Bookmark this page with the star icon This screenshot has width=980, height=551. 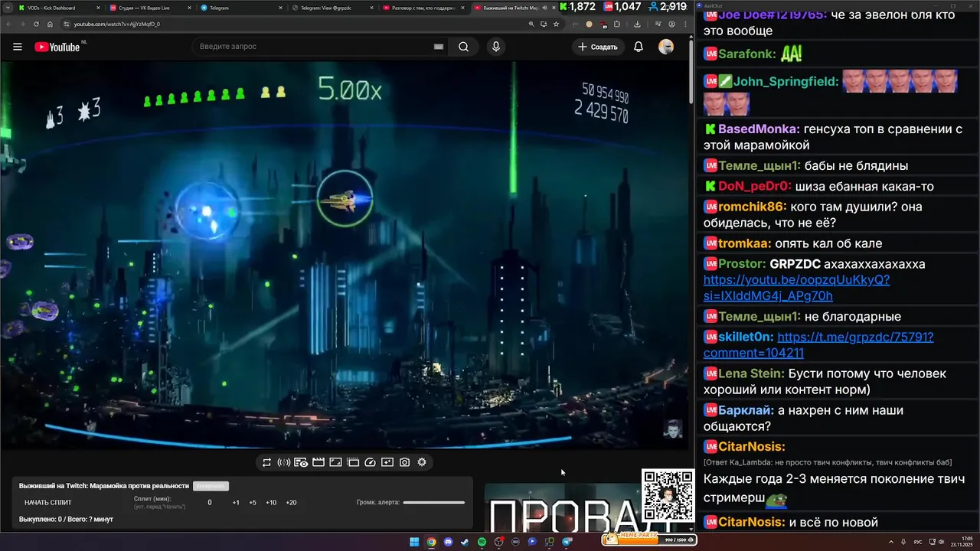click(556, 24)
